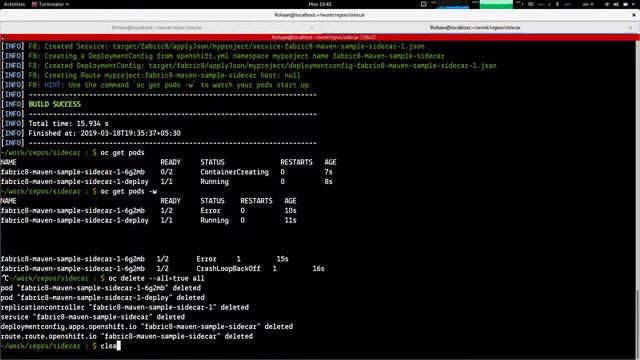Click the 'oc get pods -w' command

(x=129, y=191)
